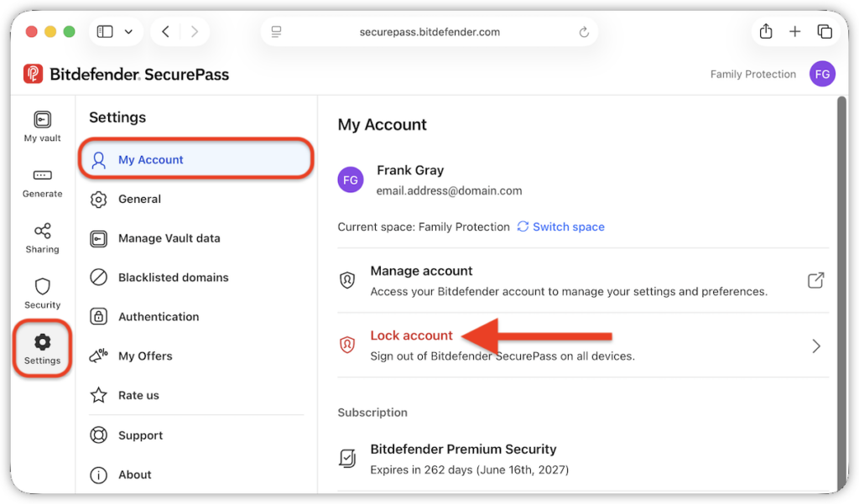Open Manage Vault data

[196, 238]
